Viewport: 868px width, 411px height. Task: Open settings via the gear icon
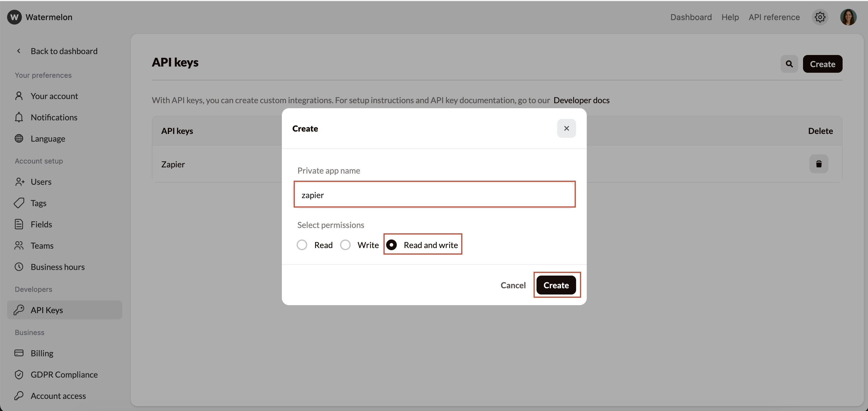click(x=820, y=17)
